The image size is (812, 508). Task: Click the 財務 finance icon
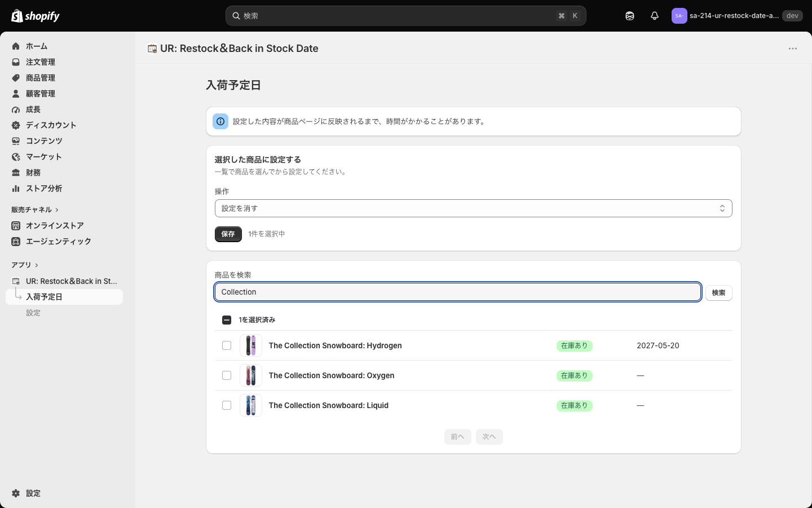point(16,173)
